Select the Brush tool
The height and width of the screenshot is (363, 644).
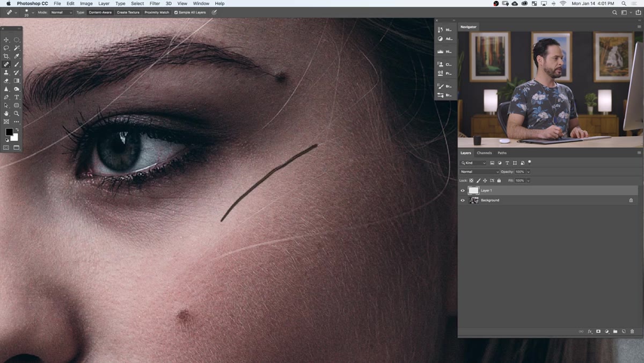[x=17, y=64]
